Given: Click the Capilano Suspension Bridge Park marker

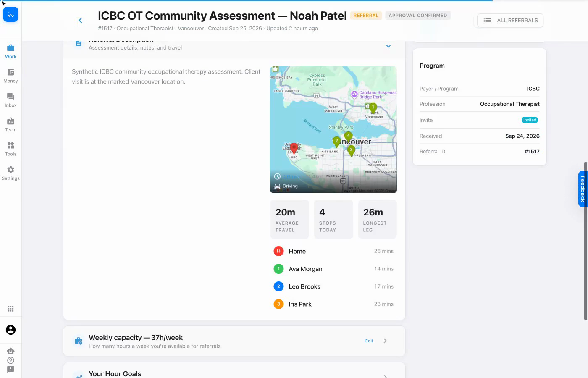Looking at the screenshot, I should [x=354, y=94].
